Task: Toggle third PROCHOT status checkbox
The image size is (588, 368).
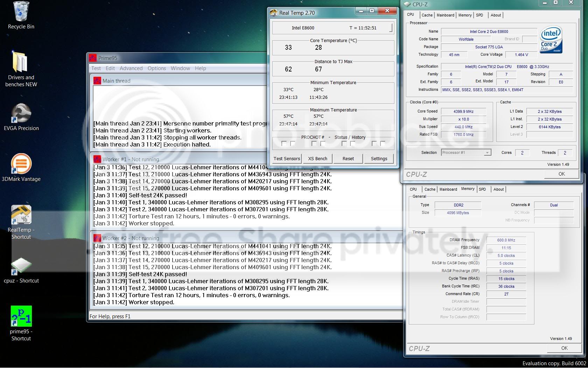Action: coord(314,144)
